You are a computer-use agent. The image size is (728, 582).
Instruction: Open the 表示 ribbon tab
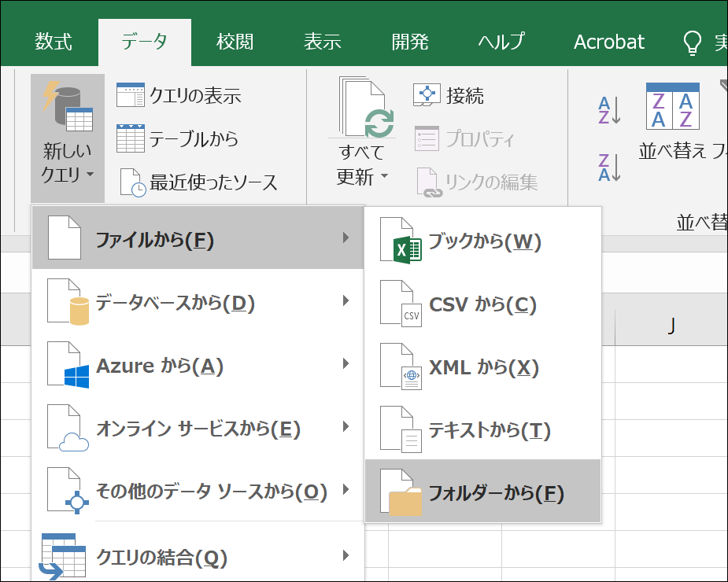tap(322, 42)
